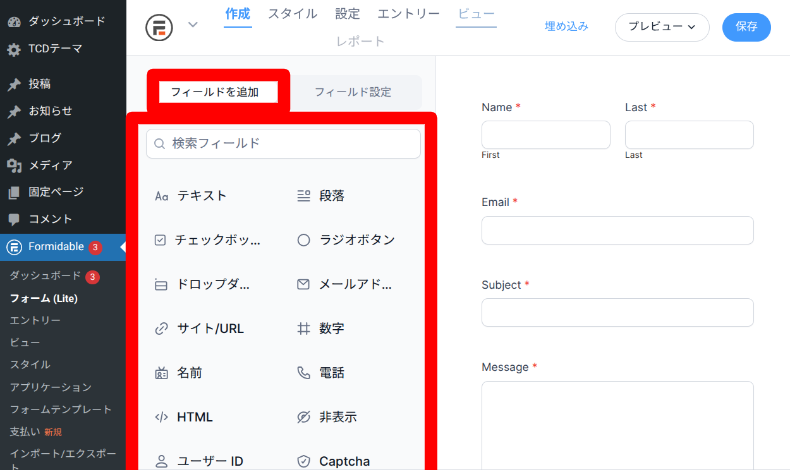Add a 段落 field

320,196
